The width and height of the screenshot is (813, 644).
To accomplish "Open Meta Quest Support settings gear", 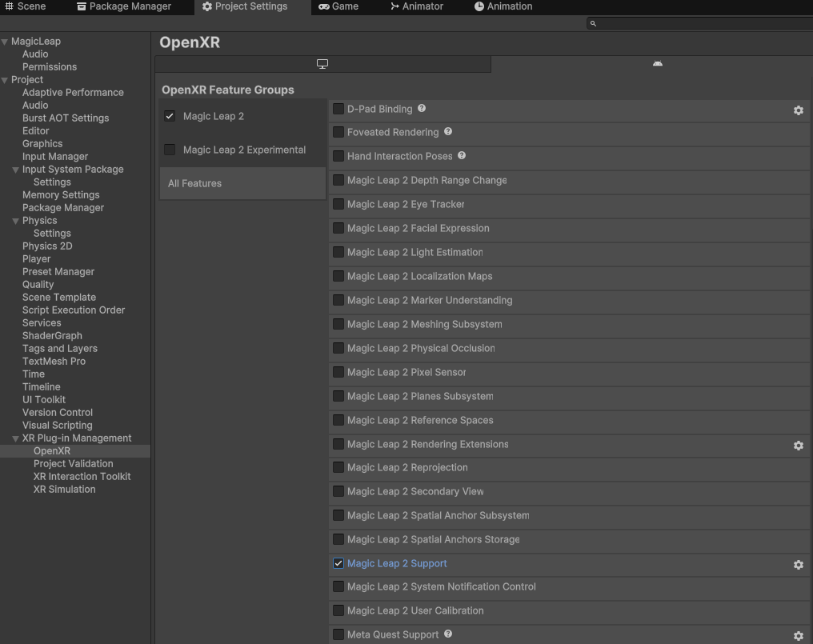I will pos(798,634).
